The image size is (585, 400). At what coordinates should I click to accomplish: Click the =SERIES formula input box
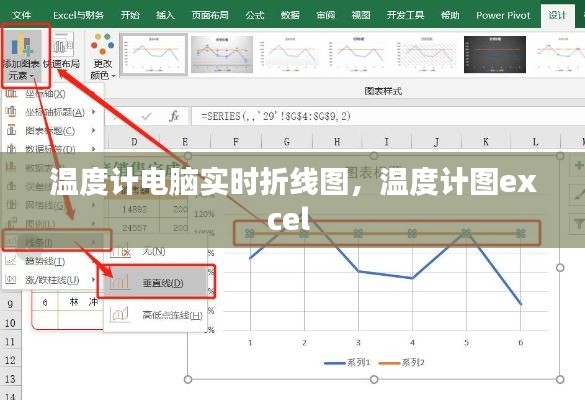(388, 116)
